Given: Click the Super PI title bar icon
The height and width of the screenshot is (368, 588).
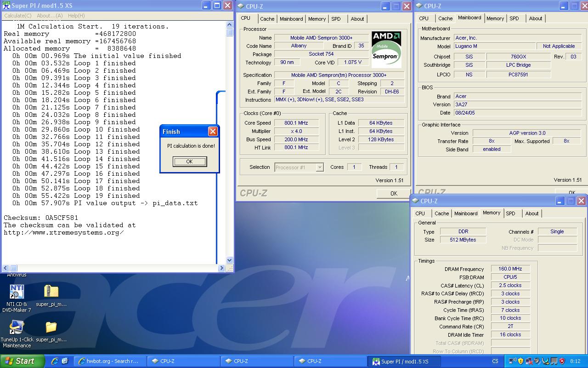Looking at the screenshot, I should [6, 6].
